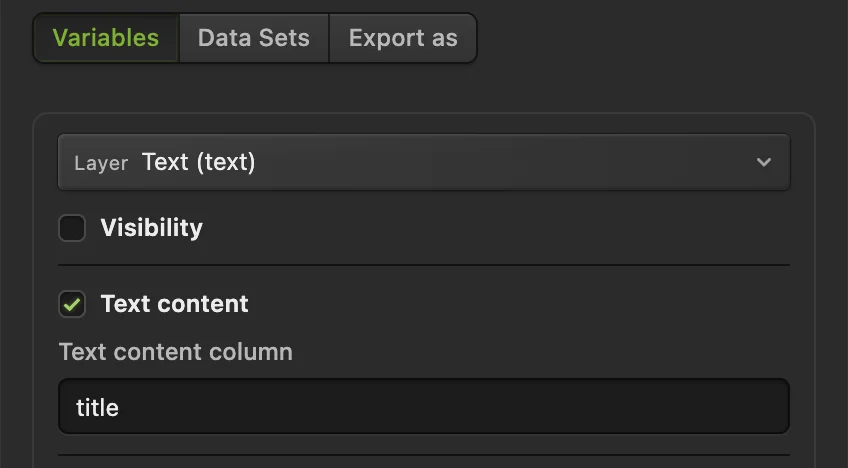
Task: Click the word title inside the field
Action: [x=97, y=407]
